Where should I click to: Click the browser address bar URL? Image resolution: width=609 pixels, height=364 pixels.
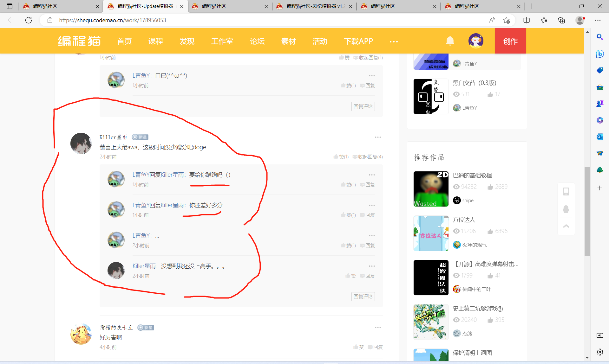[x=113, y=20]
